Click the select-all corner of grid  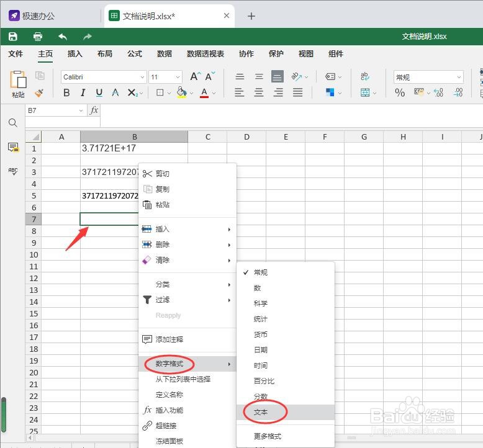pyautogui.click(x=34, y=137)
